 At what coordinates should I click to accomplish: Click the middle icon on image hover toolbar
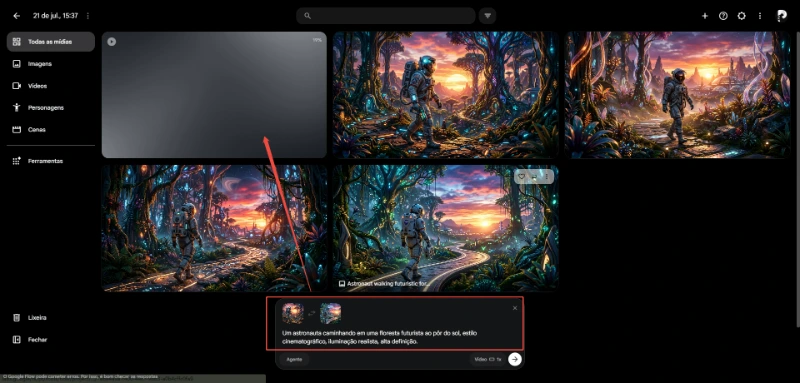pos(534,176)
